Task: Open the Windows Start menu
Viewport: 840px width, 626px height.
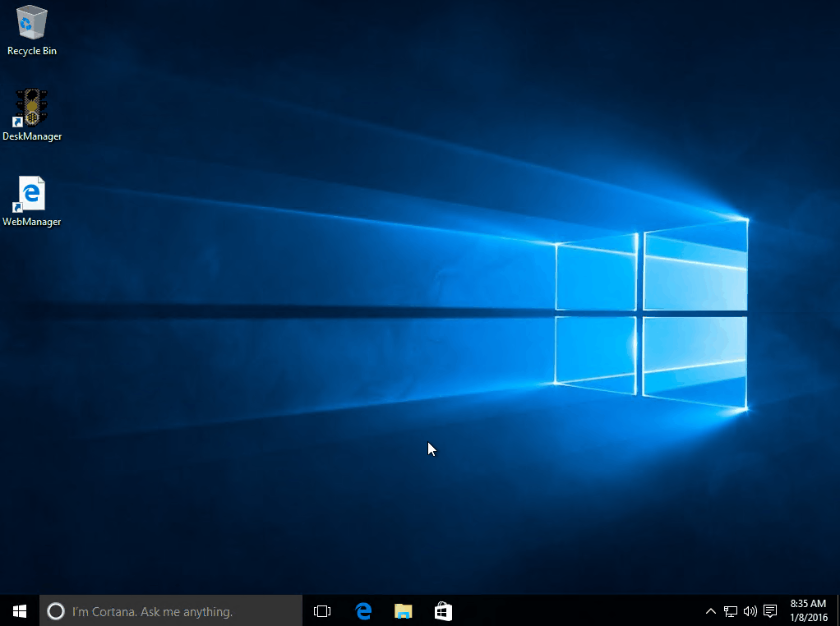Action: pyautogui.click(x=20, y=611)
